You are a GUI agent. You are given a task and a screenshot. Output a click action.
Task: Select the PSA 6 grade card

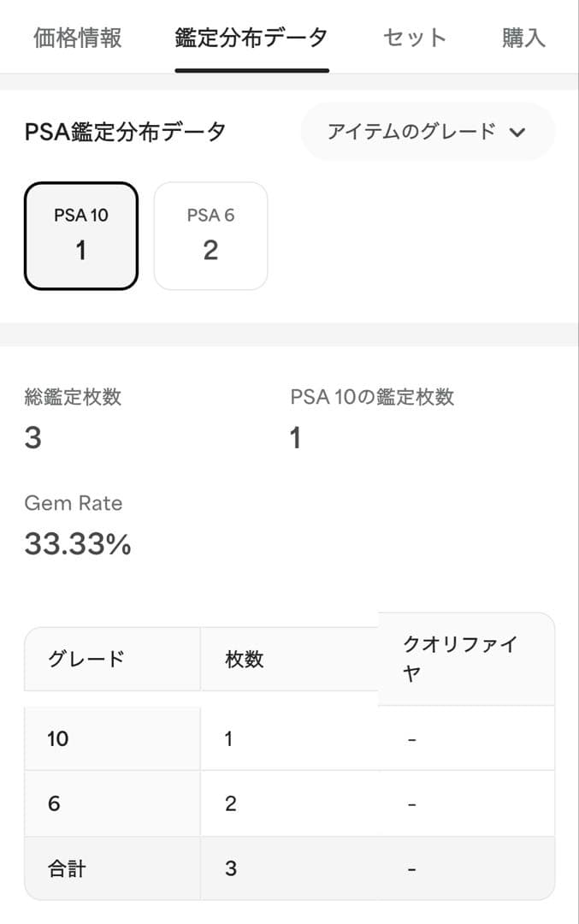coord(210,235)
